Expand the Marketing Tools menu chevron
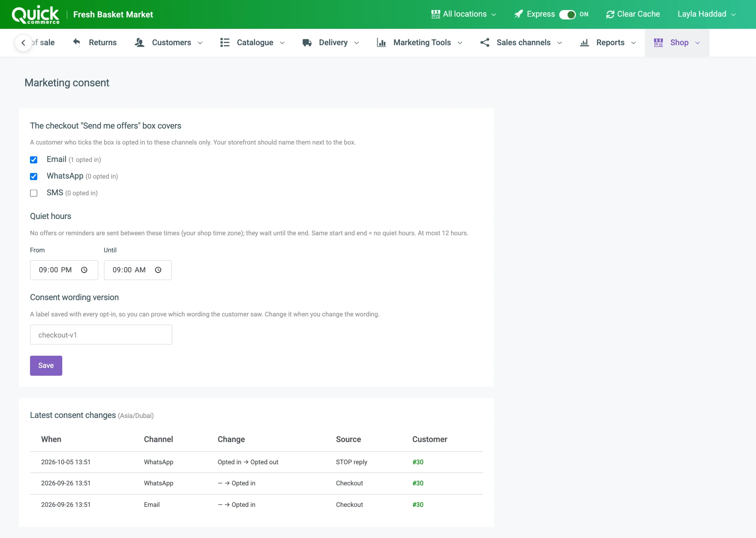Image resolution: width=756 pixels, height=538 pixels. (x=460, y=43)
